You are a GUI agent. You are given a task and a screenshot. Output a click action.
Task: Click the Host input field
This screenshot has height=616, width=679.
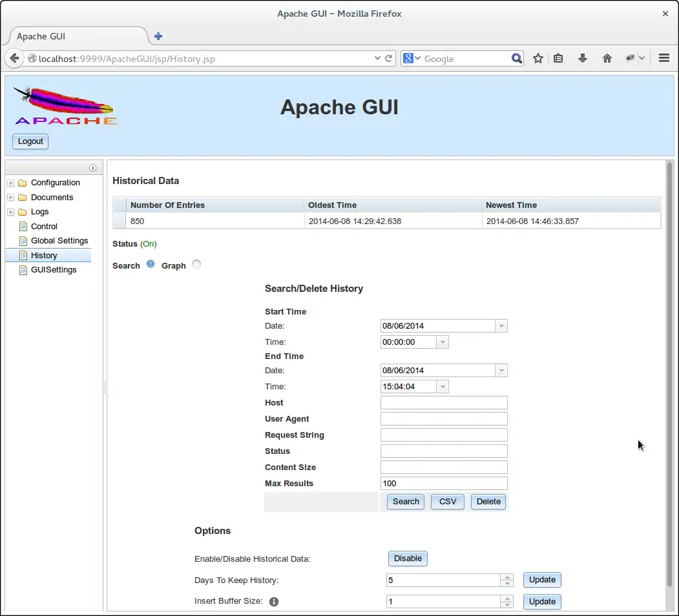444,402
